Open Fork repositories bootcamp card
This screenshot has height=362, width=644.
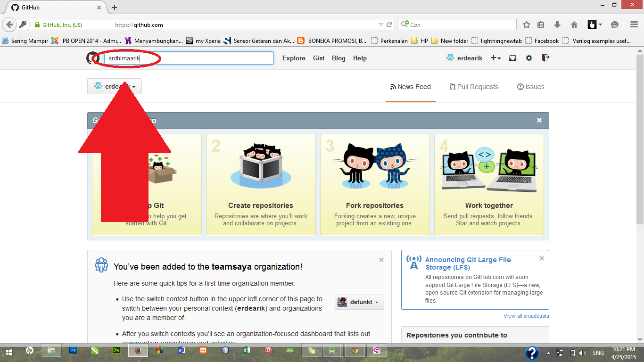click(375, 184)
